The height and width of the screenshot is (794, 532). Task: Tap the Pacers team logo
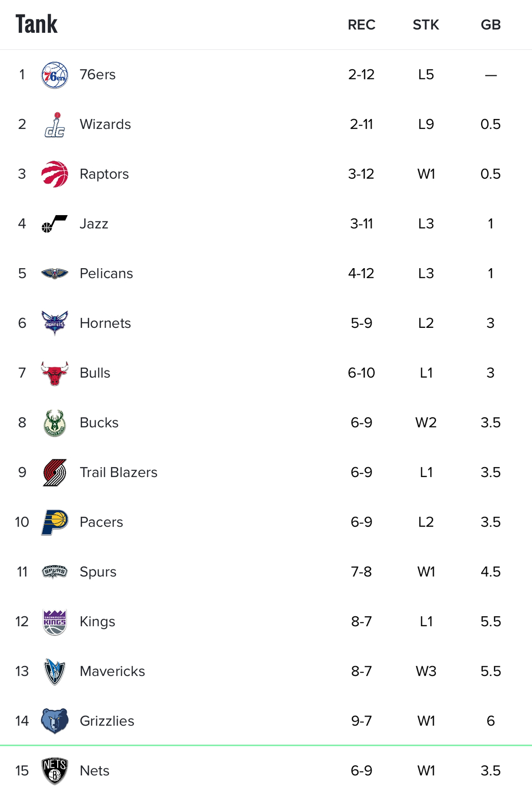click(x=55, y=522)
